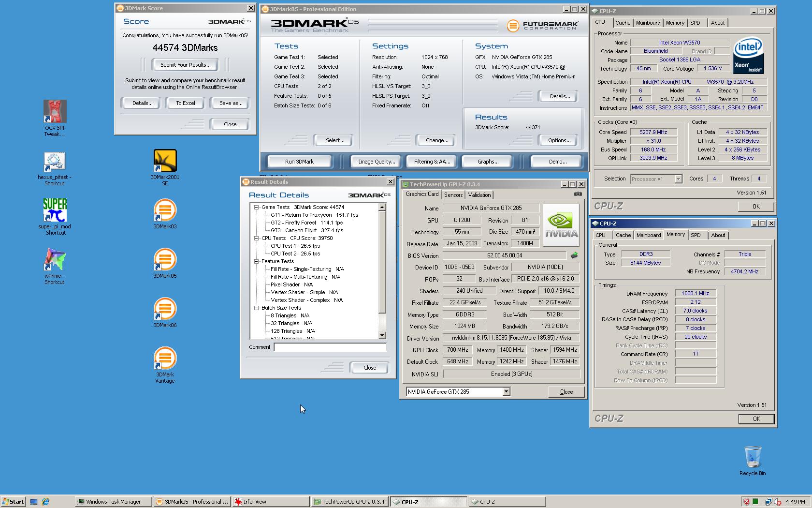Switch to TechPowerUp GPU-Z taskbar button

pyautogui.click(x=349, y=502)
